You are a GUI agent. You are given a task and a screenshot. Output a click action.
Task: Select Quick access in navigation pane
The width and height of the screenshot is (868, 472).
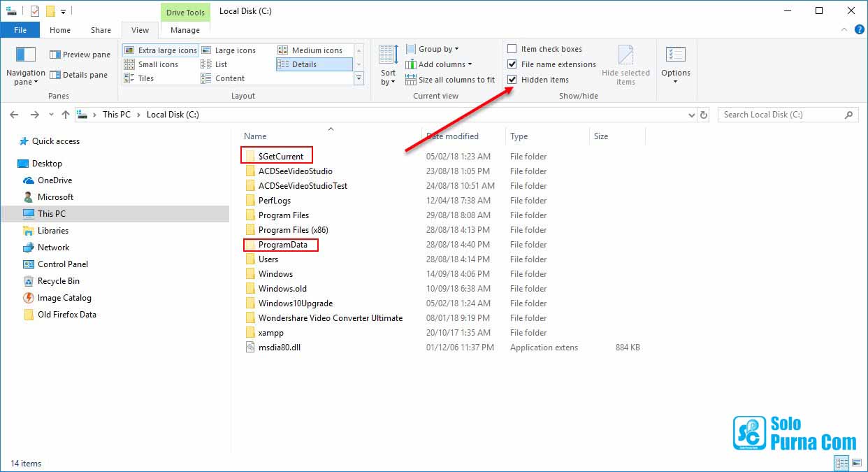(x=55, y=141)
